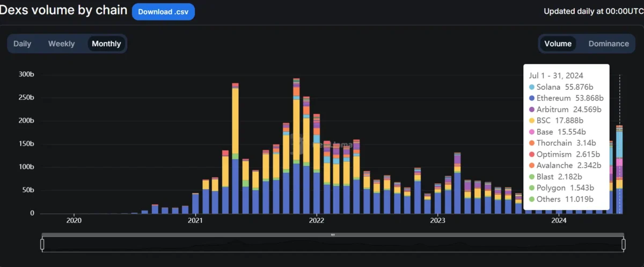Switch to the Weekly tab

click(61, 44)
